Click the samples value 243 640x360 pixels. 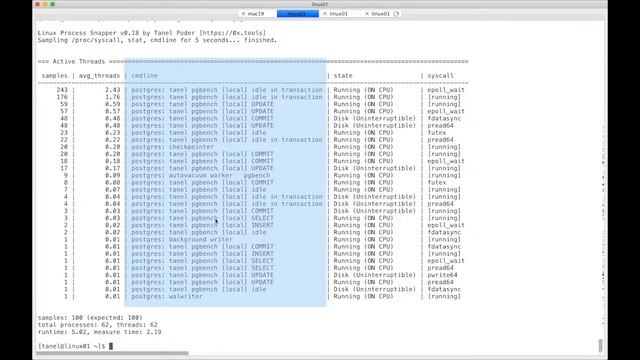point(62,90)
